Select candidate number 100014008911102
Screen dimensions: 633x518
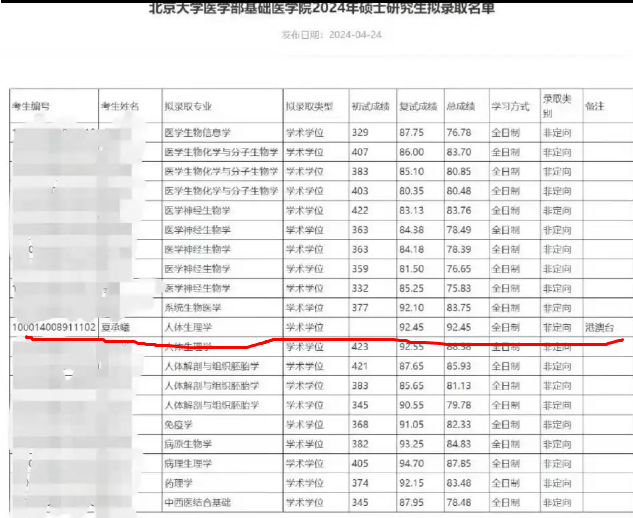tap(54, 327)
